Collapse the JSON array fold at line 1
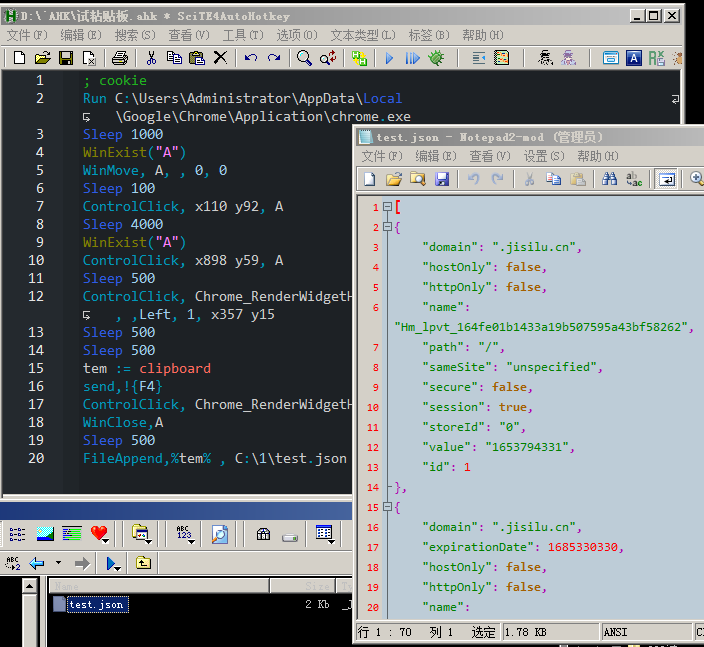Viewport: 704px width, 647px height. click(388, 208)
